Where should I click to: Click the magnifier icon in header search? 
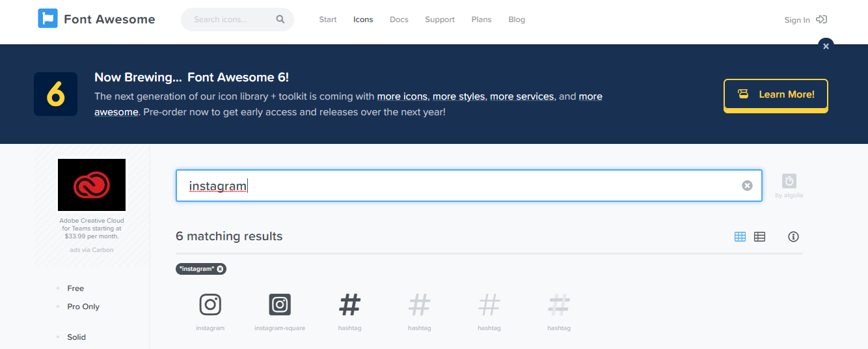coord(280,20)
